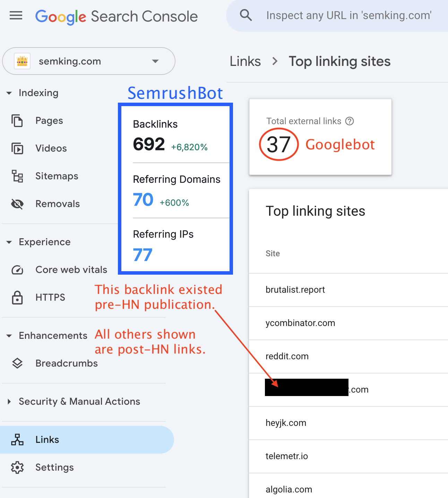Collapse the Enhancements section
This screenshot has height=498, width=448.
[x=9, y=336]
